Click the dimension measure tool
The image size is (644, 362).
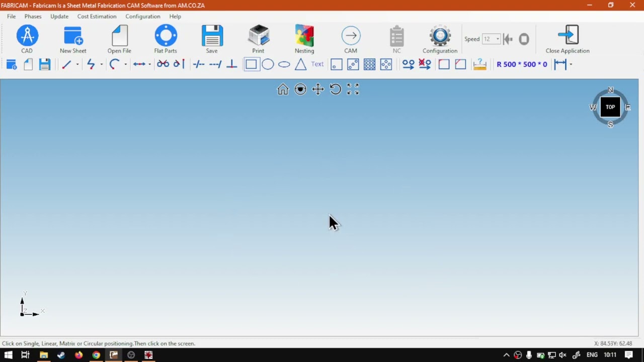(560, 64)
